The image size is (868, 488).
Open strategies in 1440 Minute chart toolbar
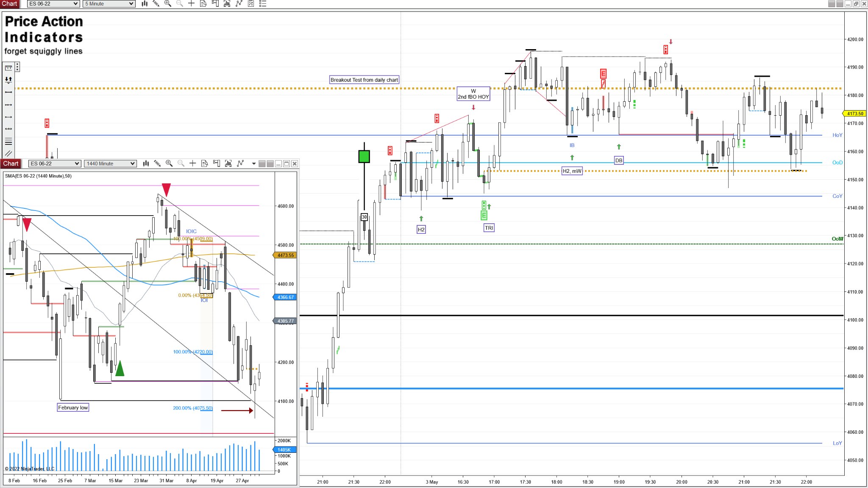240,164
